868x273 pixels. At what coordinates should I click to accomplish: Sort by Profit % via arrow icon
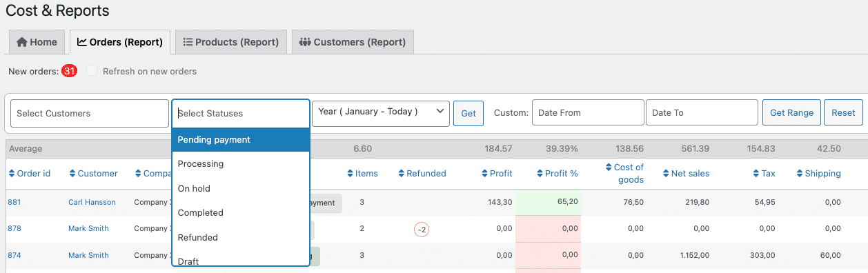[x=540, y=174]
